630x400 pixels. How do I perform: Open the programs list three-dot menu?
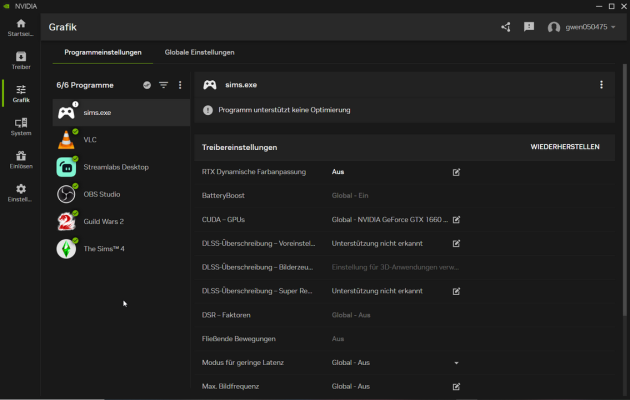click(180, 85)
